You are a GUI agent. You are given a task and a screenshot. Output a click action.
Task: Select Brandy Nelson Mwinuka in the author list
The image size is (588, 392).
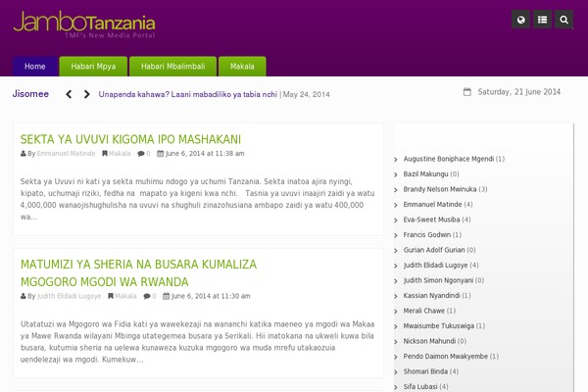click(x=440, y=189)
